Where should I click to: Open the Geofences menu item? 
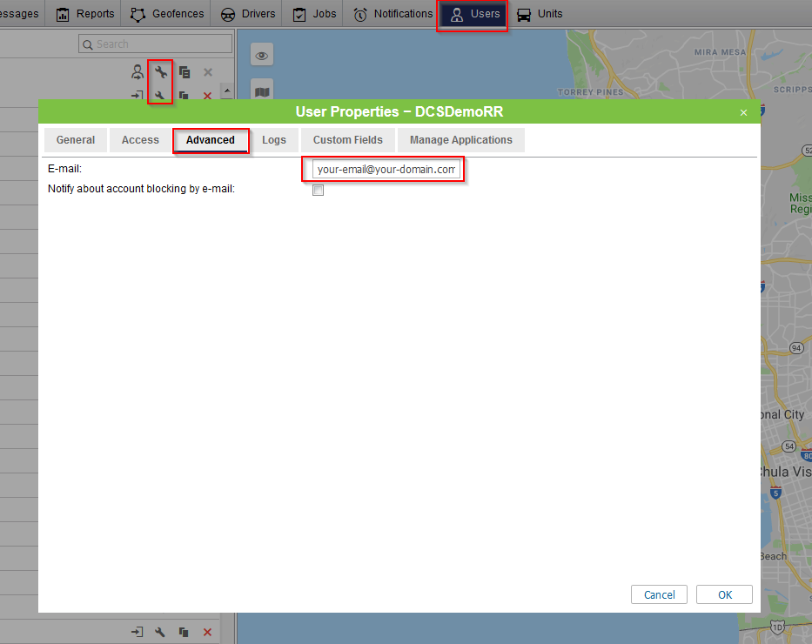point(168,14)
